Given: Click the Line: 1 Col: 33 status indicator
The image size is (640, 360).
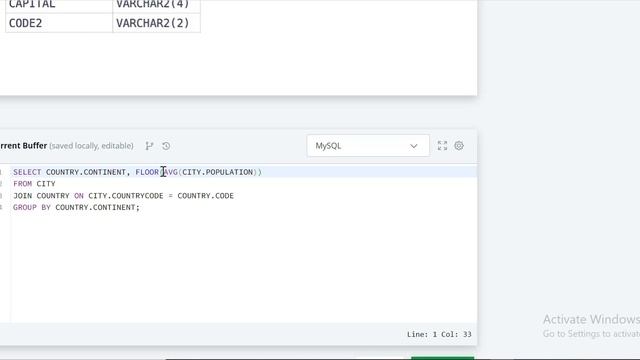Looking at the screenshot, I should click(x=439, y=334).
